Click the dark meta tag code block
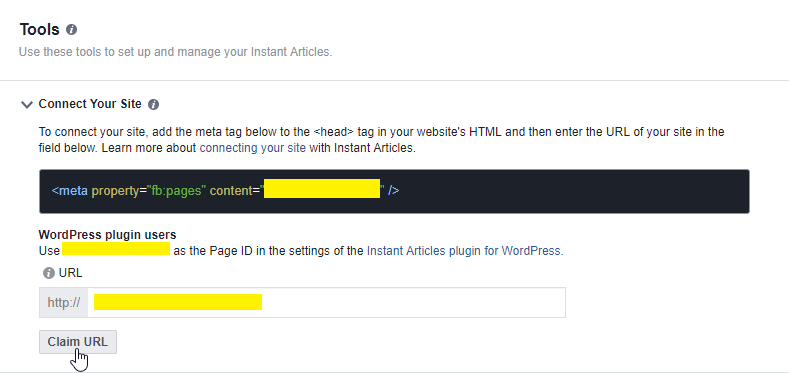Screen dimensions: 791x373 [x=394, y=191]
